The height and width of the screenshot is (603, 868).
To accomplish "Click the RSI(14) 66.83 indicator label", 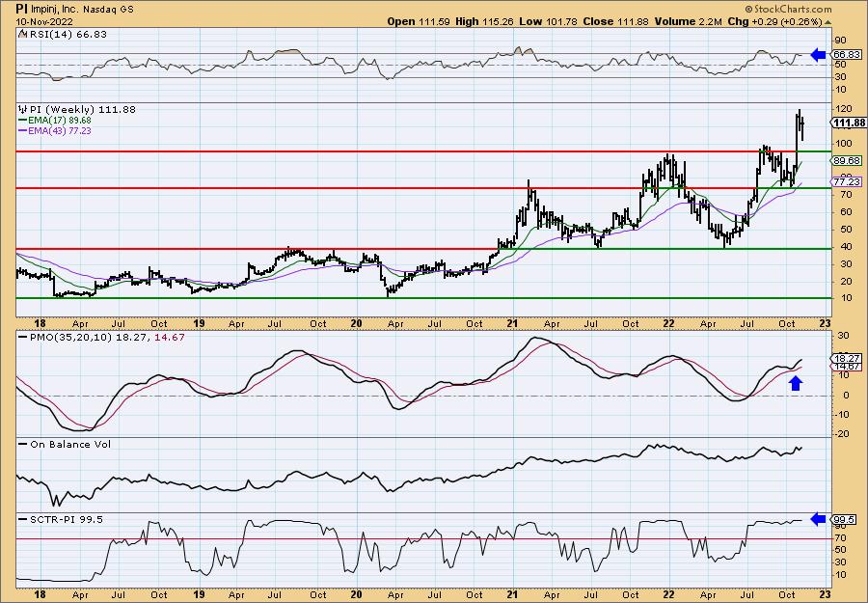I will (67, 34).
